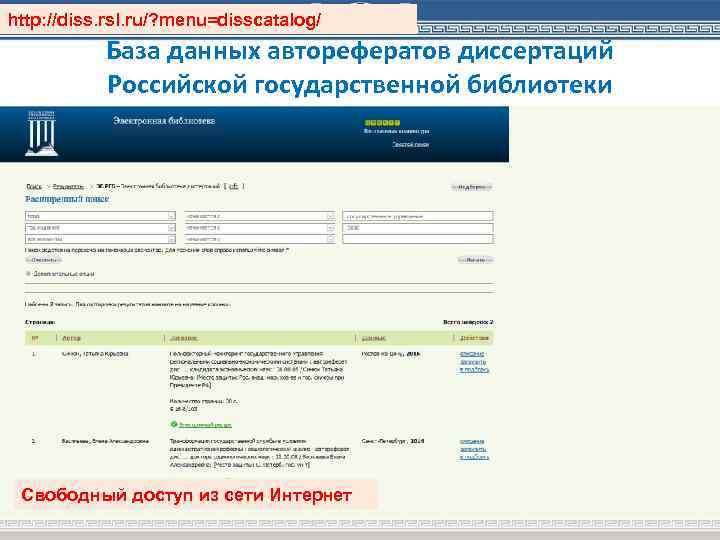
Task: Click the first breadcrumb link 'Поиск'
Action: pyautogui.click(x=34, y=186)
